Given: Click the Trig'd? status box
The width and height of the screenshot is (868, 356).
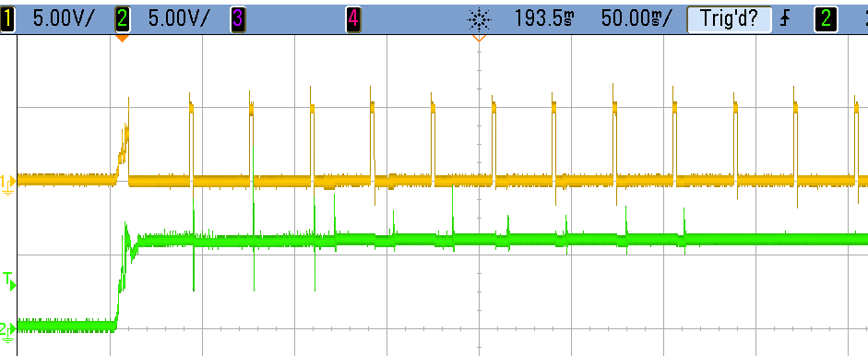Looking at the screenshot, I should [x=729, y=19].
